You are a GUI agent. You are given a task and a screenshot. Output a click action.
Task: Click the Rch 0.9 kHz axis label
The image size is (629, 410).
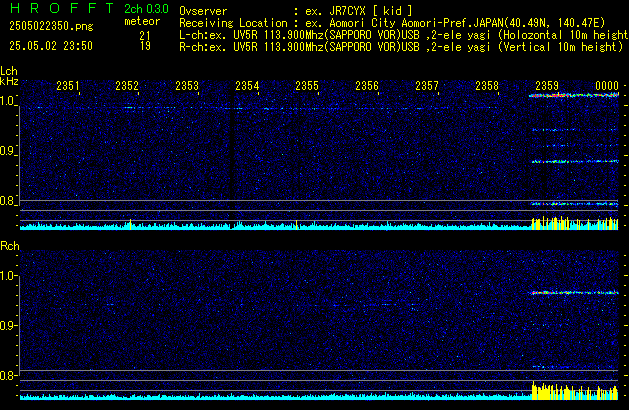point(8,326)
